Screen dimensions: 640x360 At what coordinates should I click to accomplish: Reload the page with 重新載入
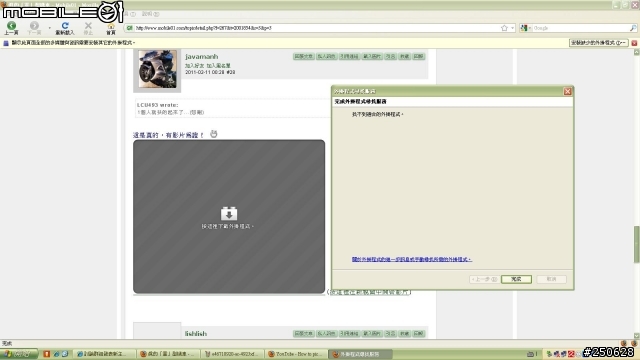[x=65, y=28]
